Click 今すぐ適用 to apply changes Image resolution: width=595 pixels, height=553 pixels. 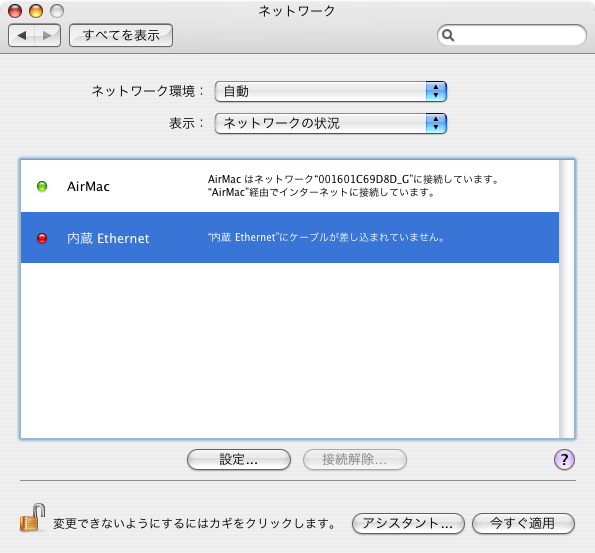point(524,523)
